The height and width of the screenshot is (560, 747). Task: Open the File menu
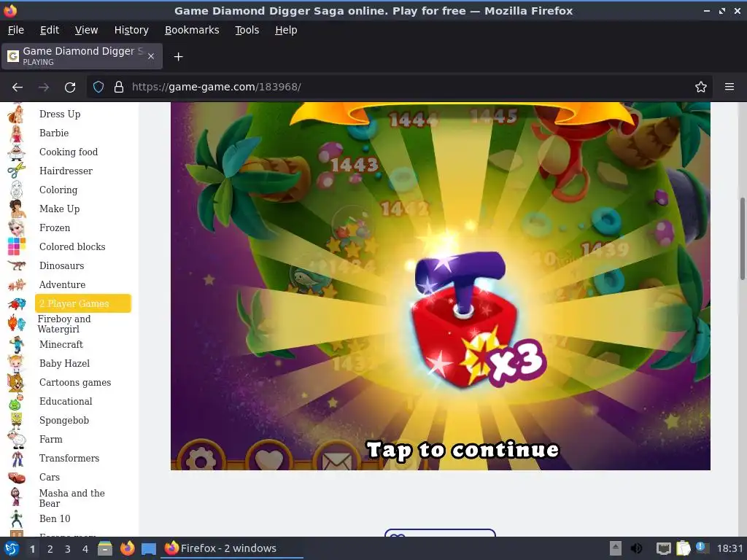click(x=16, y=30)
